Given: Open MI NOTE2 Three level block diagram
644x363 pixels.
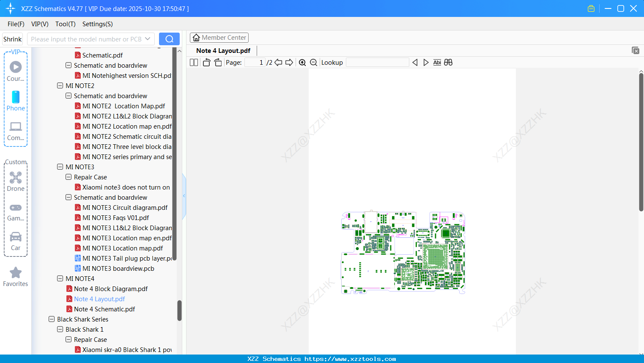Looking at the screenshot, I should click(123, 146).
